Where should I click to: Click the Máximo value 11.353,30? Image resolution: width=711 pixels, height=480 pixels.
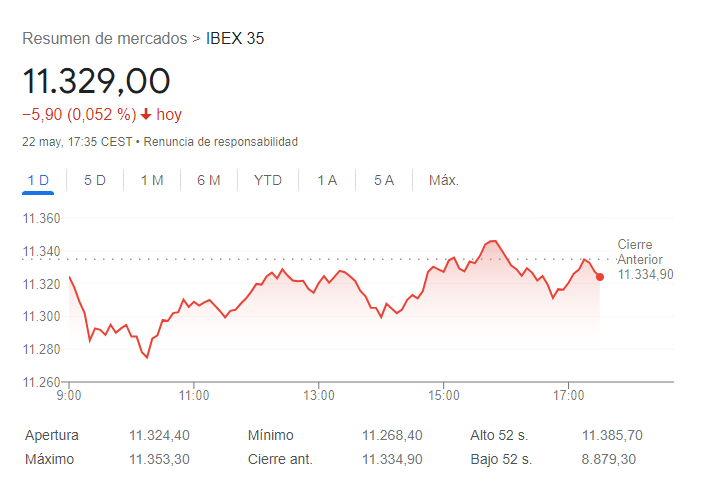[x=159, y=459]
